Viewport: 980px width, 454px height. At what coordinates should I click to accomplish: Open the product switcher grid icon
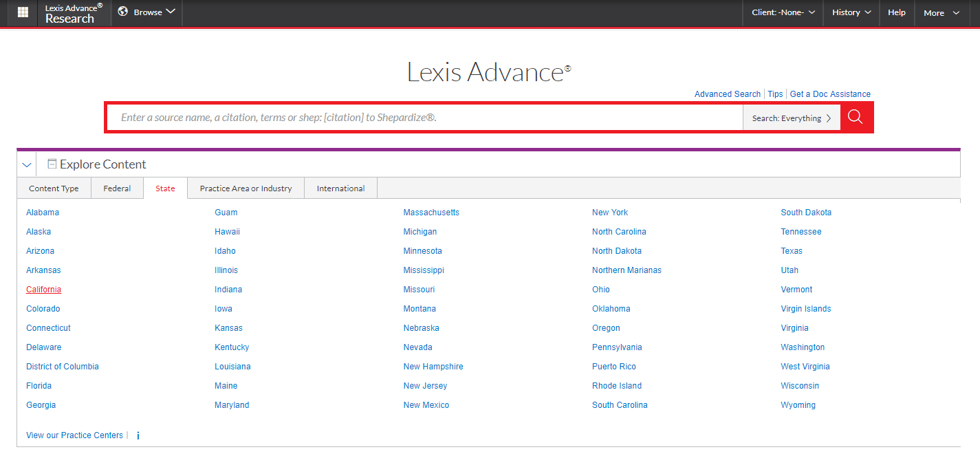(23, 12)
